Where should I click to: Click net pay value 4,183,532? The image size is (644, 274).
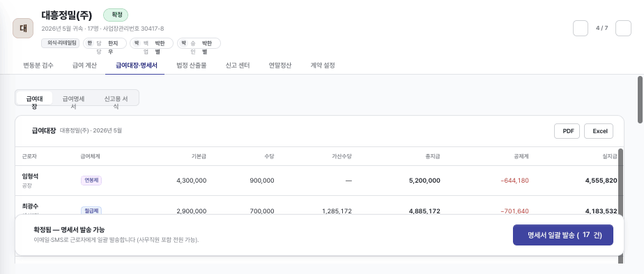pyautogui.click(x=601, y=211)
